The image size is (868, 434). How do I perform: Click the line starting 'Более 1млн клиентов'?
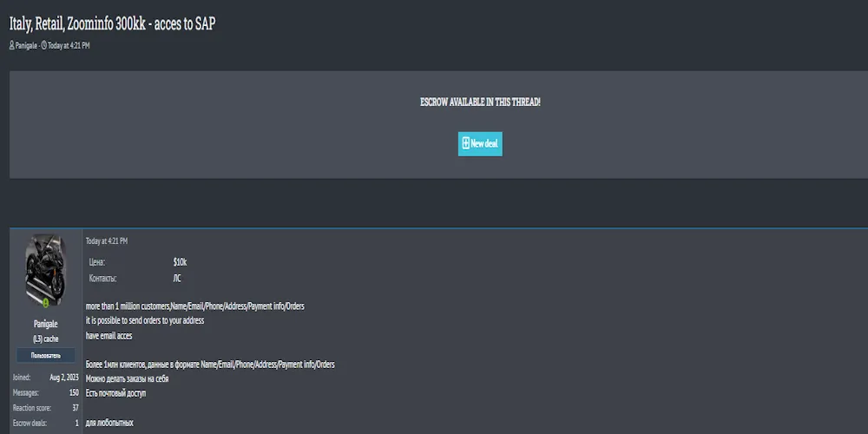pos(210,365)
